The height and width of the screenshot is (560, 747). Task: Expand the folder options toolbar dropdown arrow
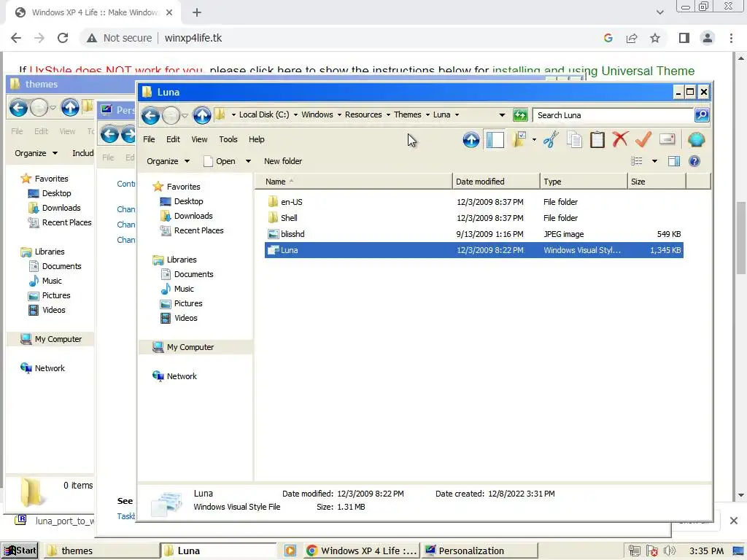pos(534,139)
